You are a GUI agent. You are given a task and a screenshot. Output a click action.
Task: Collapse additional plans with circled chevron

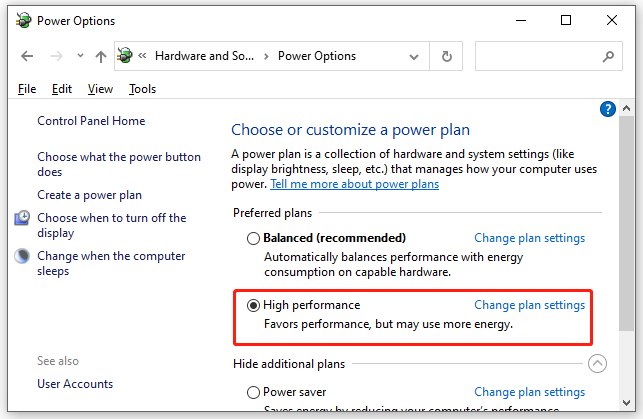[597, 364]
